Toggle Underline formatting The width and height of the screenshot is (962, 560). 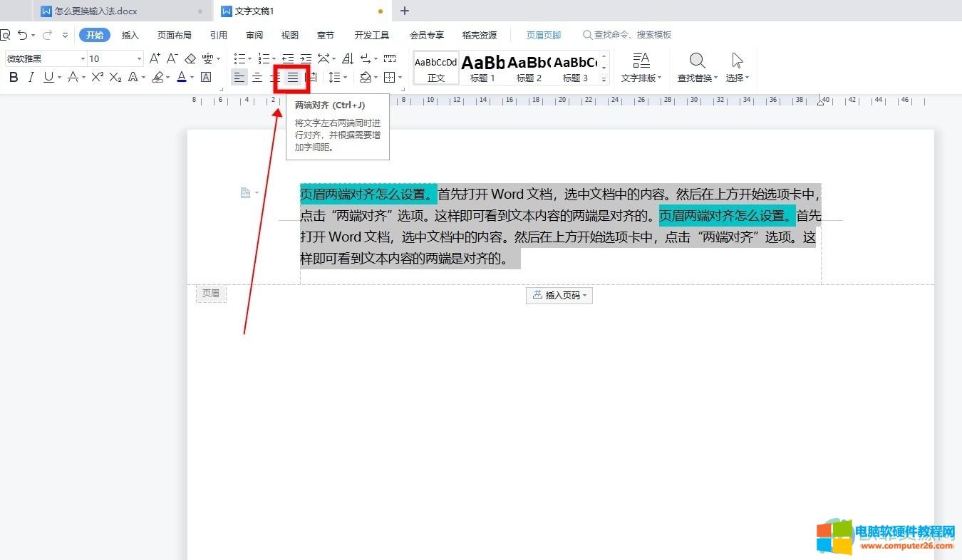point(48,77)
